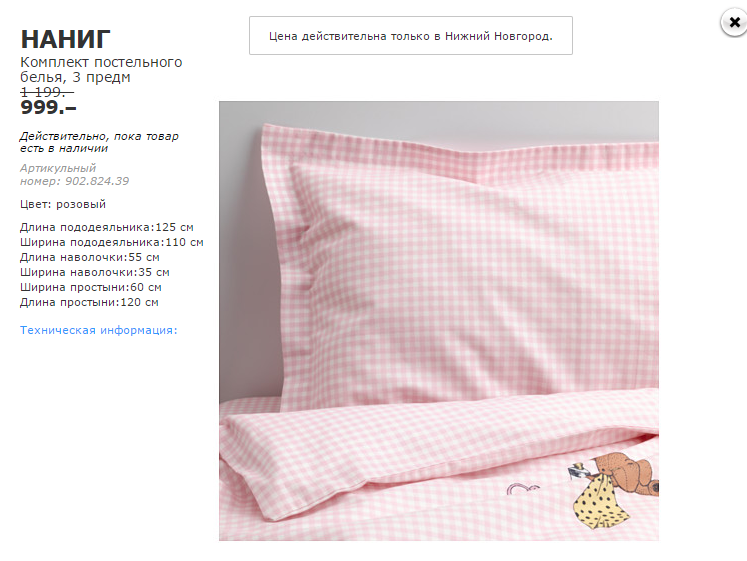
Task: Click the availability note Действительно, пока товар
Action: coord(99,142)
